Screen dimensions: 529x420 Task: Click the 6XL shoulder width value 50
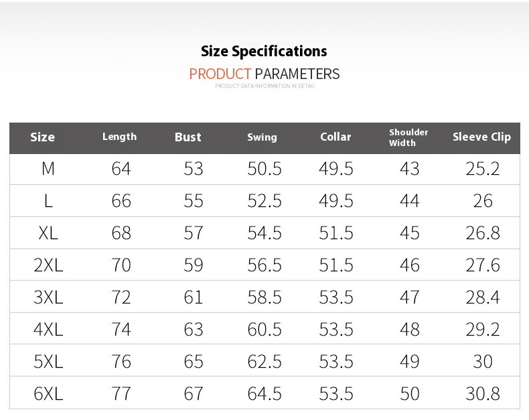point(410,394)
